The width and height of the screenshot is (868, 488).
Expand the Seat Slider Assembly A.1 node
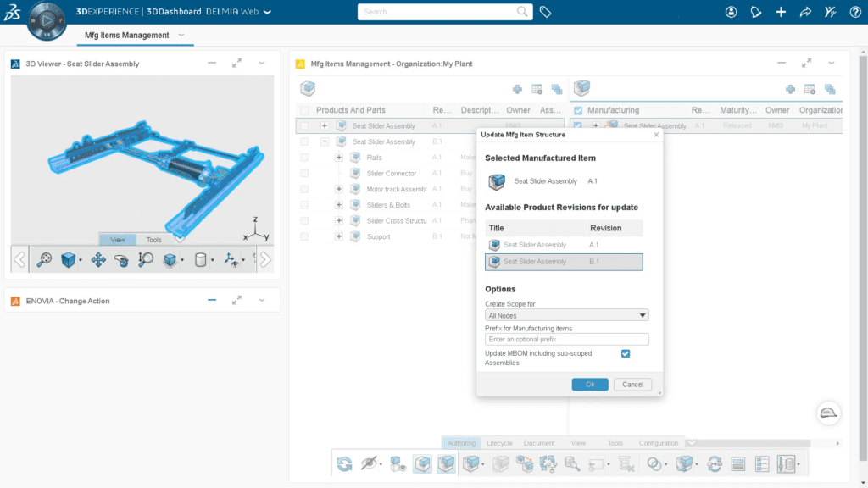(x=325, y=125)
